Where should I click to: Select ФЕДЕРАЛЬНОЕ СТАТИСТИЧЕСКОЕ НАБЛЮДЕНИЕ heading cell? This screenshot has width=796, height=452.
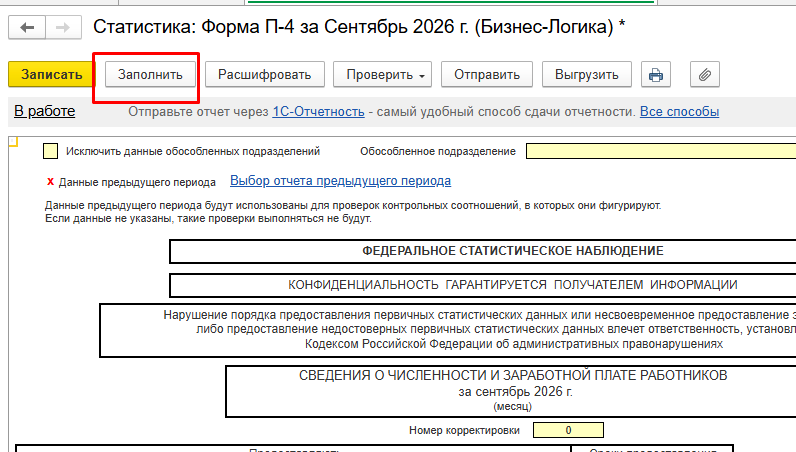click(x=482, y=251)
